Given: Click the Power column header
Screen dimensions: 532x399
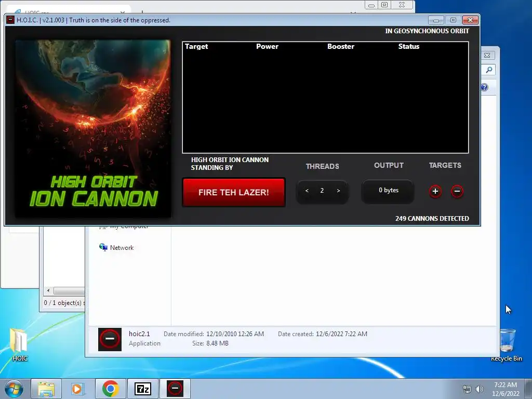Looking at the screenshot, I should [268, 46].
